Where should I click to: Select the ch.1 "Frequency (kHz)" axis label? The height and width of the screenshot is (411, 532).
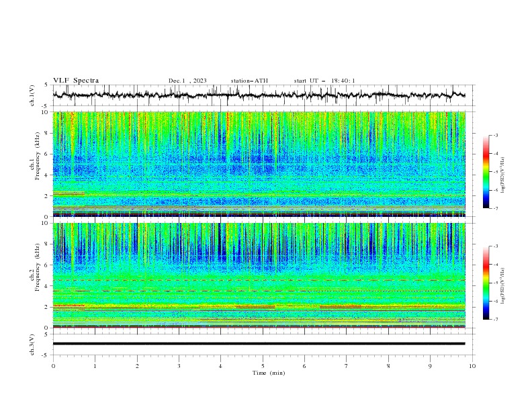point(37,156)
